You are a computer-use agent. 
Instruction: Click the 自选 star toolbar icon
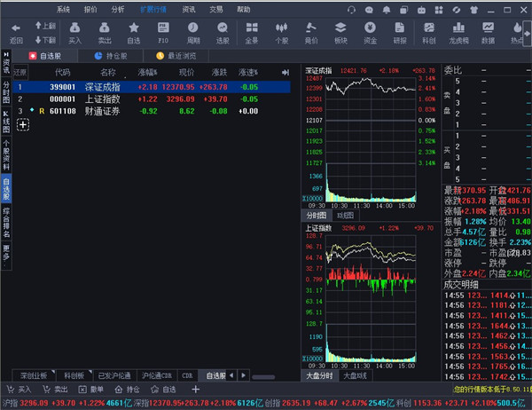(134, 28)
